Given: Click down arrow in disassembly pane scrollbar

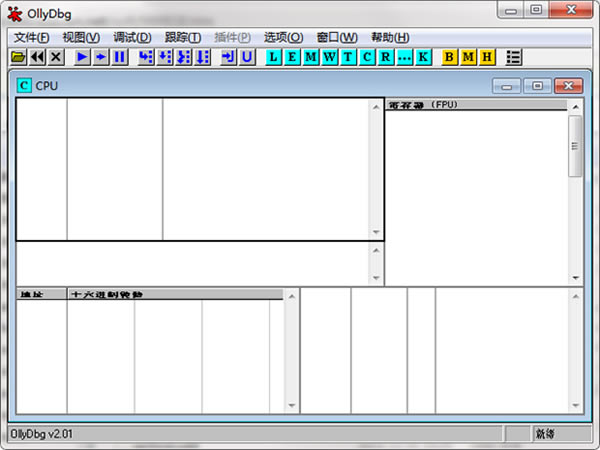Looking at the screenshot, I should click(376, 232).
